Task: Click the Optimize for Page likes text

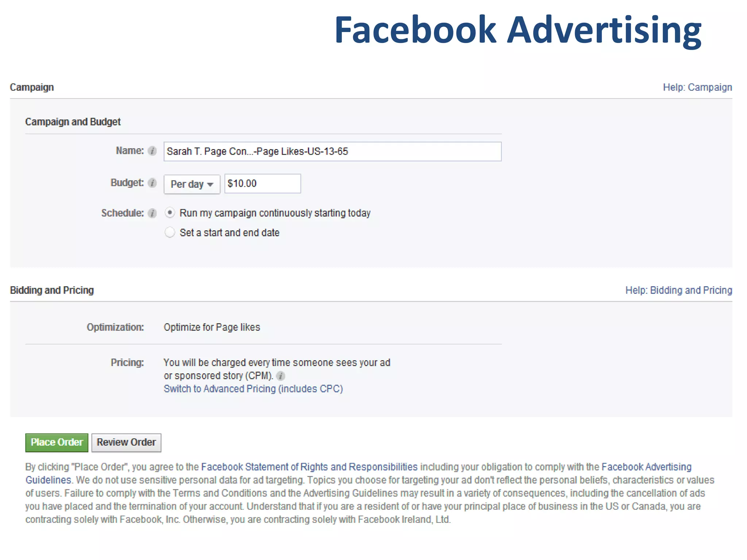Action: point(212,327)
